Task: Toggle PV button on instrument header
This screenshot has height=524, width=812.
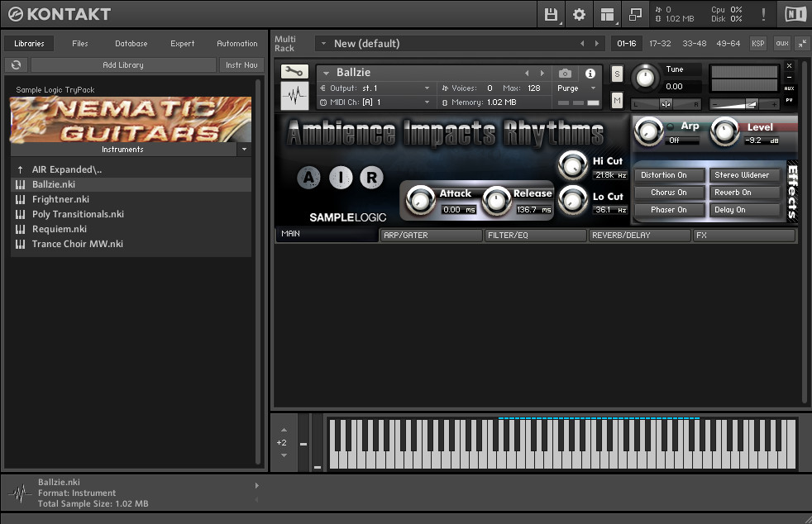Action: (789, 100)
